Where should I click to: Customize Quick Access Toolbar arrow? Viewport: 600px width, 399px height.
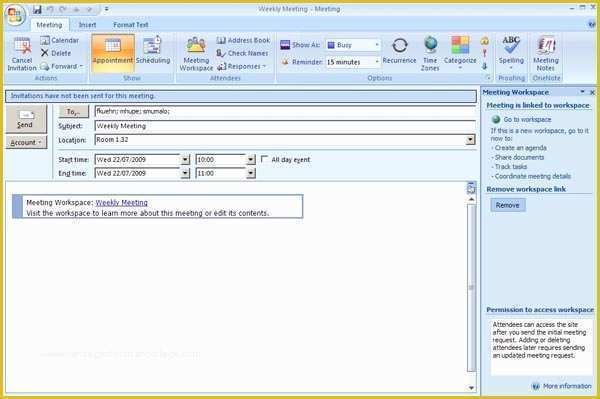tap(106, 9)
